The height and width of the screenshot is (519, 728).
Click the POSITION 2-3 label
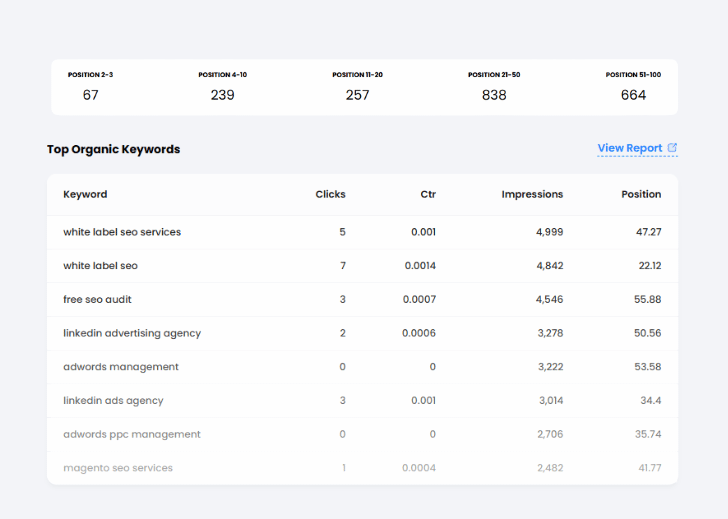pos(91,75)
